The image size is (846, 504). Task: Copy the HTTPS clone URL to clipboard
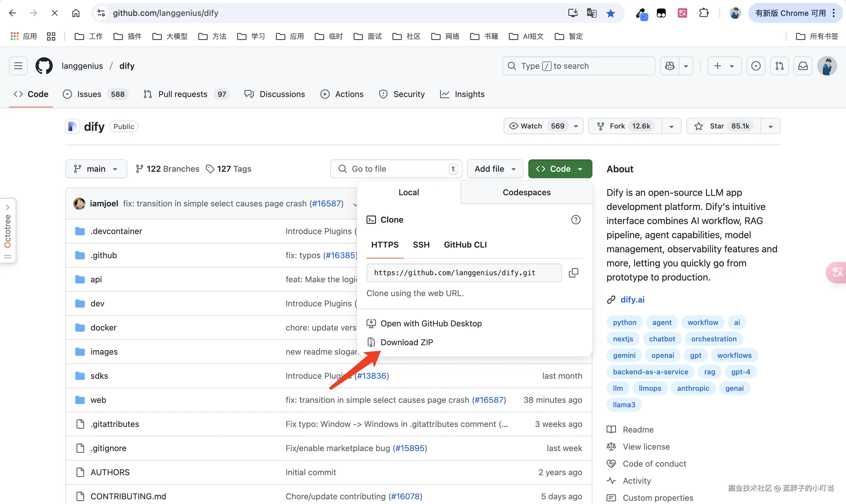point(574,273)
